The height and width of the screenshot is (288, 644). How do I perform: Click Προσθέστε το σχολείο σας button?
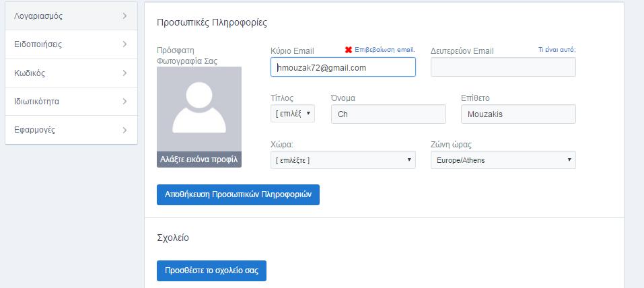(x=211, y=271)
